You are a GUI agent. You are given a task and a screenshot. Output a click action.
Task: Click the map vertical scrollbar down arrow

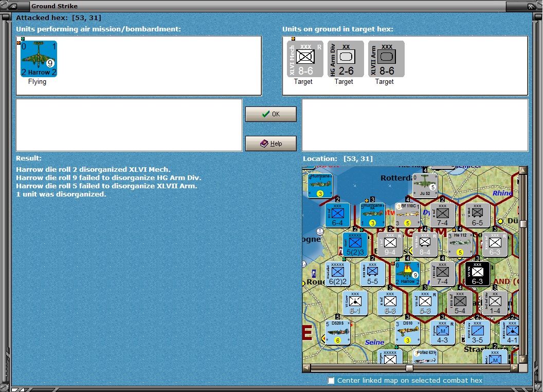click(523, 359)
